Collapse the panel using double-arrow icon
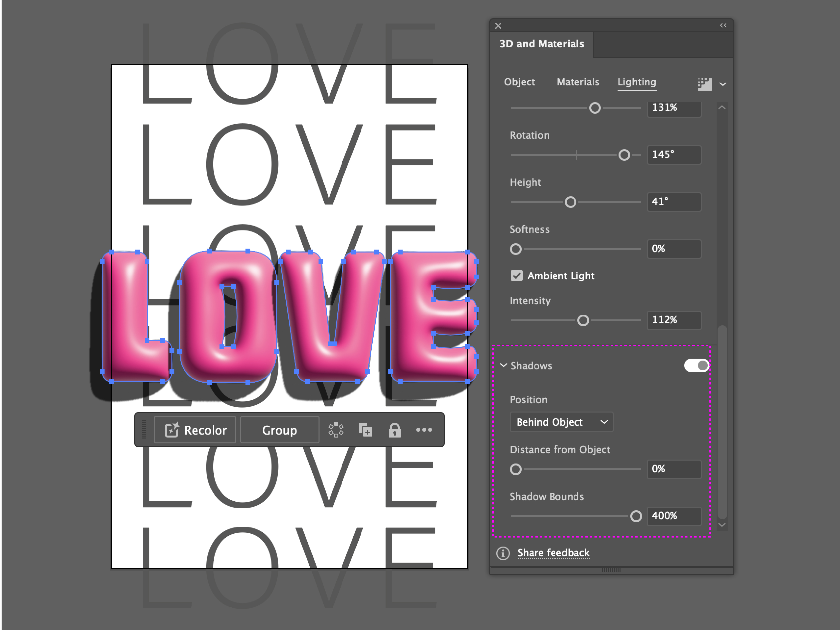 click(723, 25)
